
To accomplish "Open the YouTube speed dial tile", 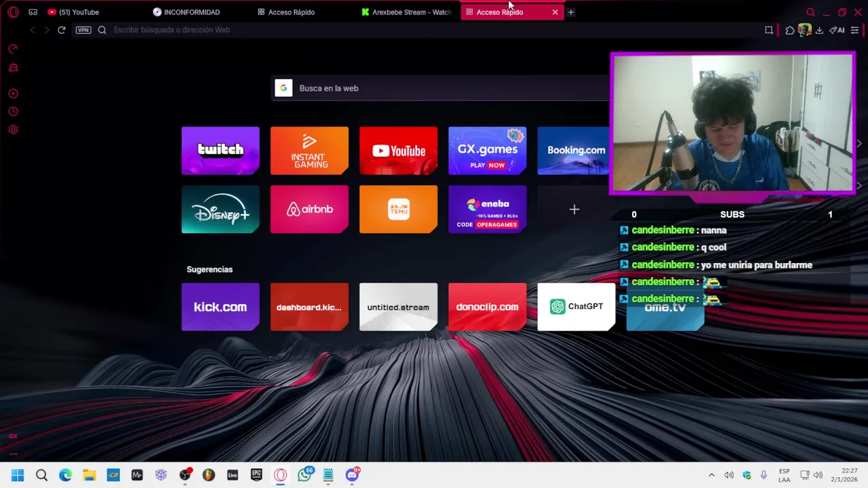I will (x=398, y=150).
